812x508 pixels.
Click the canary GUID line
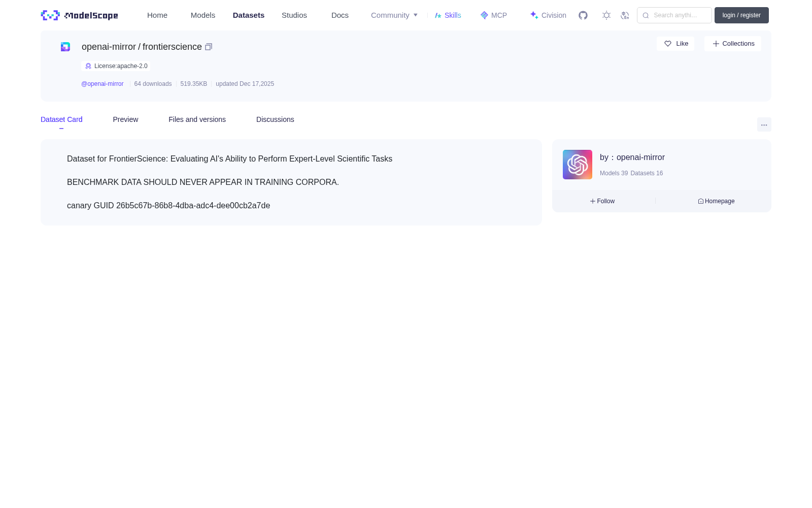pos(168,206)
